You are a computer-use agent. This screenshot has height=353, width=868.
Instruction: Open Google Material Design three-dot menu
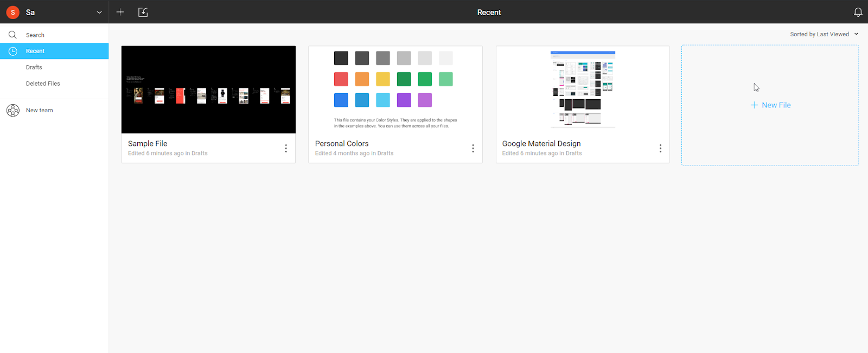(x=660, y=149)
